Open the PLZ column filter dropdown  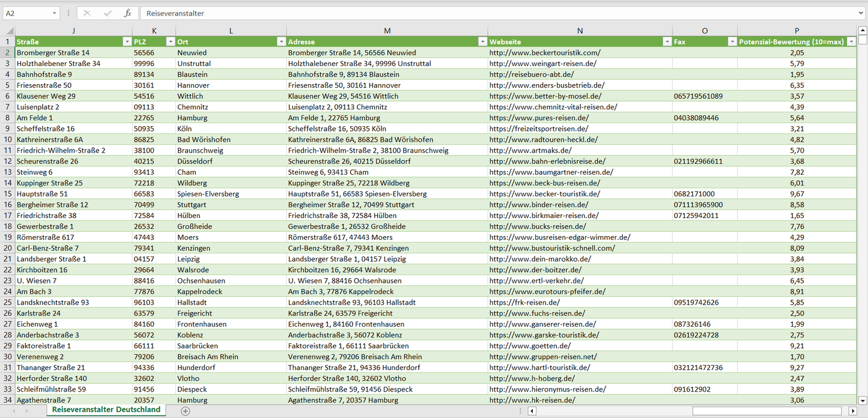coord(170,42)
